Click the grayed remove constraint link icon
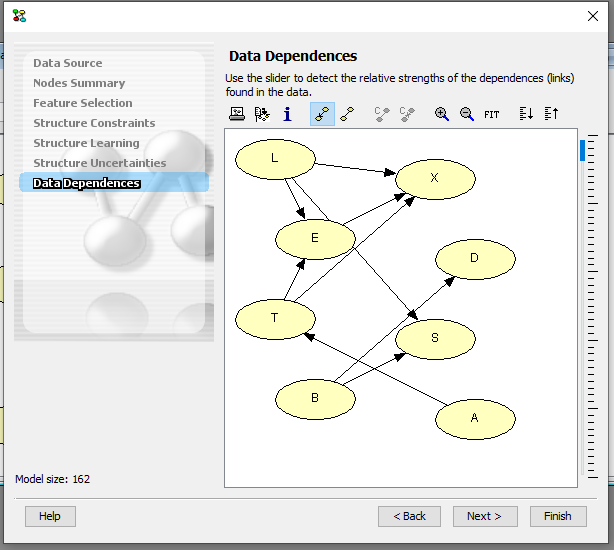Viewport: 614px width, 550px height. pyautogui.click(x=407, y=114)
